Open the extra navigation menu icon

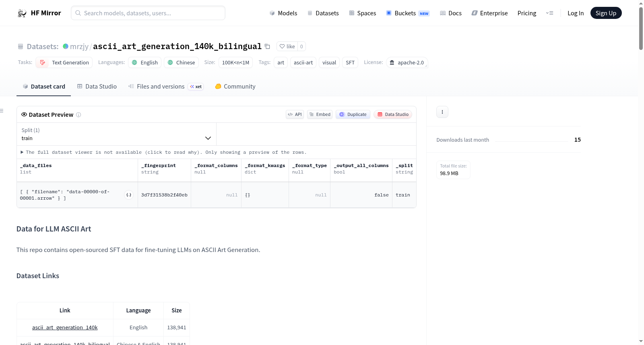point(549,13)
